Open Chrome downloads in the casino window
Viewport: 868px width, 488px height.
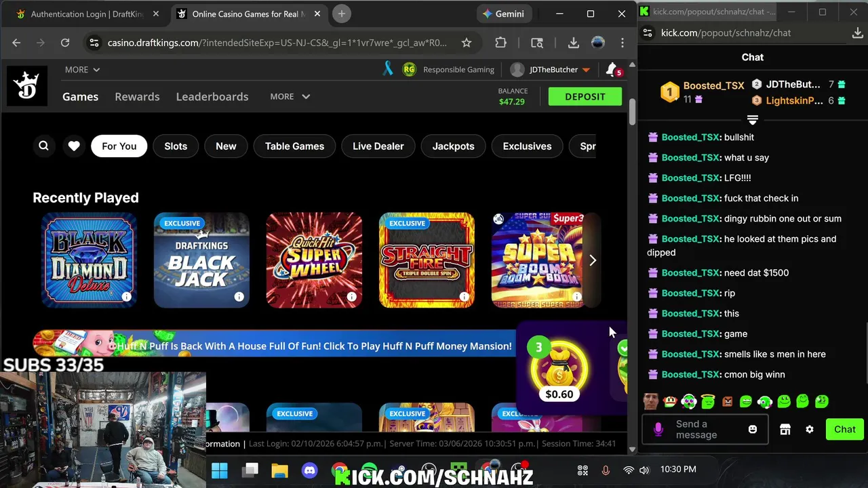click(574, 43)
